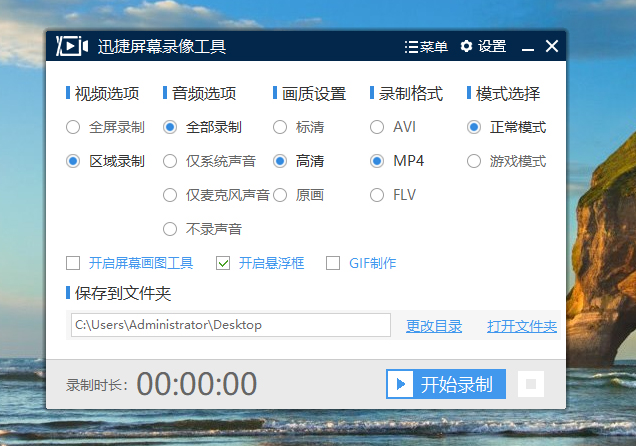Screen dimensions: 636x446
Task: Uncheck 开启悬浮框 floating box
Action: 223,263
